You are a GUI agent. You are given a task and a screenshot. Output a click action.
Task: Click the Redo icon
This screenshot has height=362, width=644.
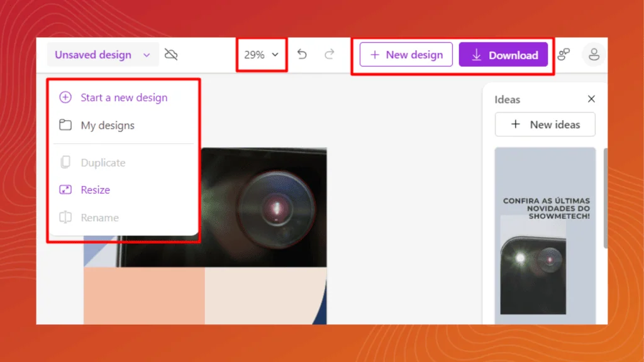tap(330, 55)
